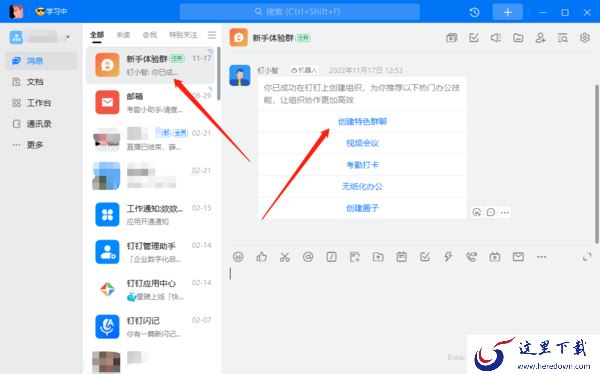Click the live broadcast icon in the input toolbar
This screenshot has height=374, width=600.
[x=495, y=256]
